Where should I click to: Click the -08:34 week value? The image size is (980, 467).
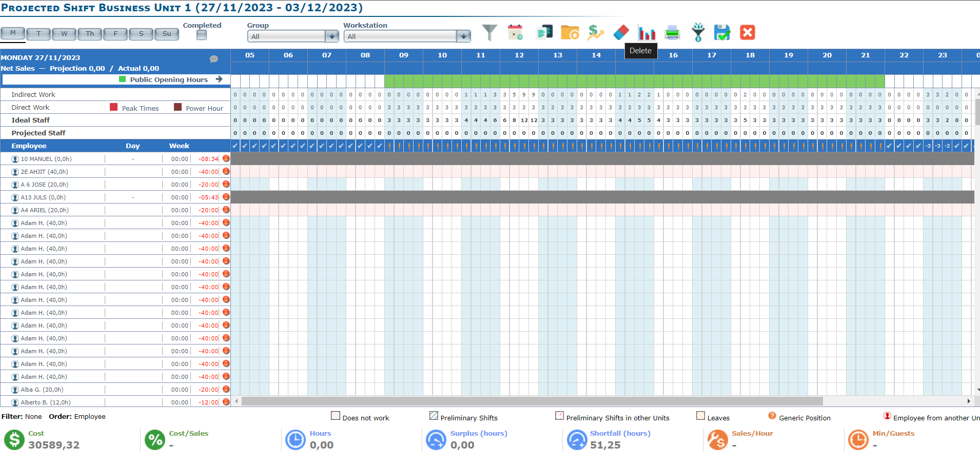click(208, 159)
